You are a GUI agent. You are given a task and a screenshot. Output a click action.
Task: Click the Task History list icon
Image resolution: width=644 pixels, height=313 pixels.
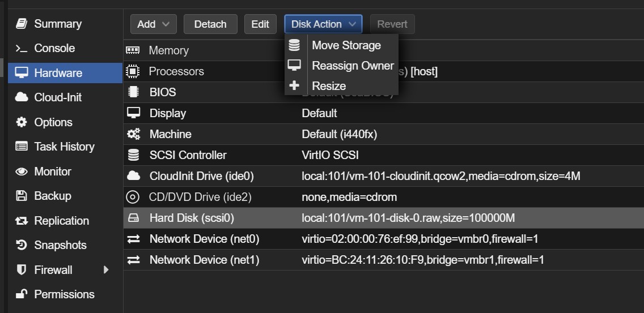click(x=22, y=147)
